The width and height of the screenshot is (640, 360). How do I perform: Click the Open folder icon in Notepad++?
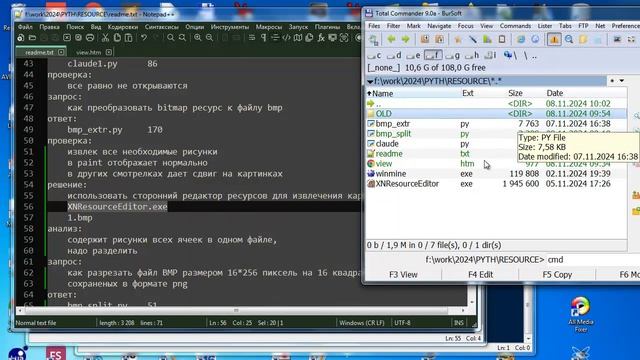tap(32, 38)
